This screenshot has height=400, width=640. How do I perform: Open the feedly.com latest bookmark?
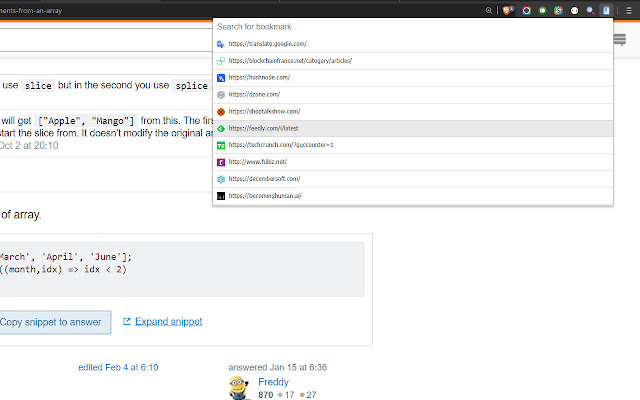tap(413, 128)
